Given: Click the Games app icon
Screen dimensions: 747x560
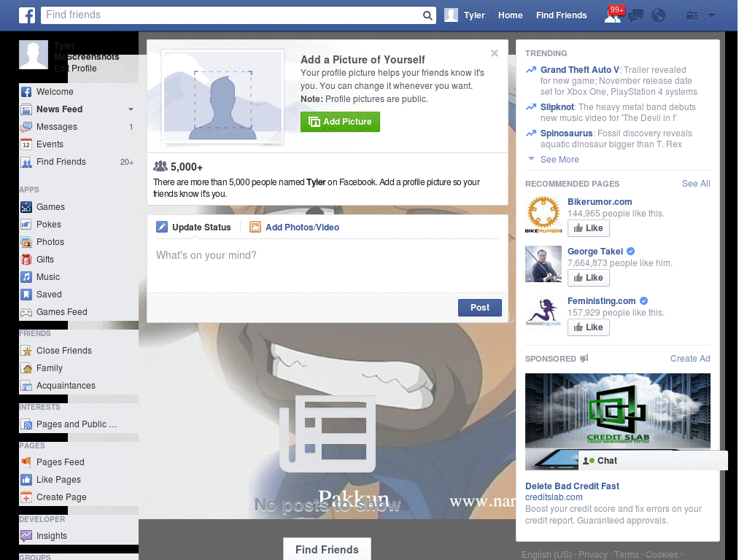Looking at the screenshot, I should coord(26,207).
